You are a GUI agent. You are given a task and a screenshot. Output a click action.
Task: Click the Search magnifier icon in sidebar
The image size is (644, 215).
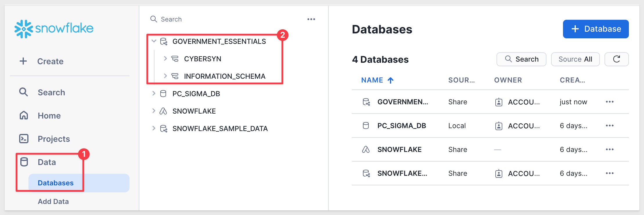(x=24, y=92)
